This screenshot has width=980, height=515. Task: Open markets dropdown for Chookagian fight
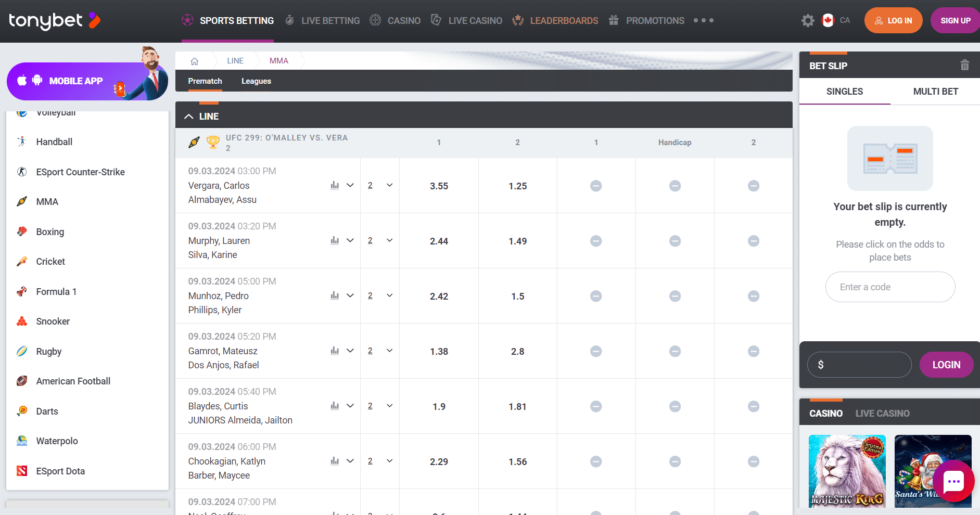(x=389, y=461)
